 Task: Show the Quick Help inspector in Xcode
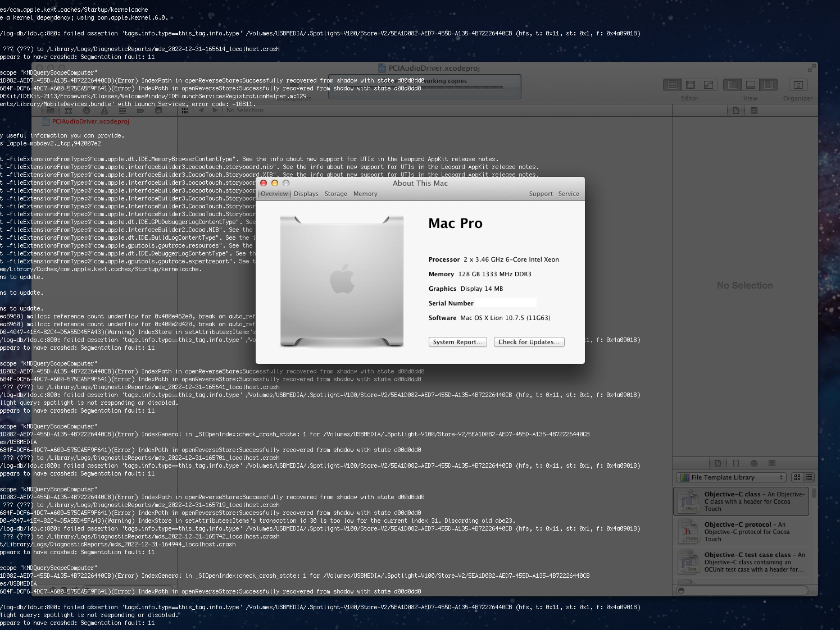click(x=754, y=111)
